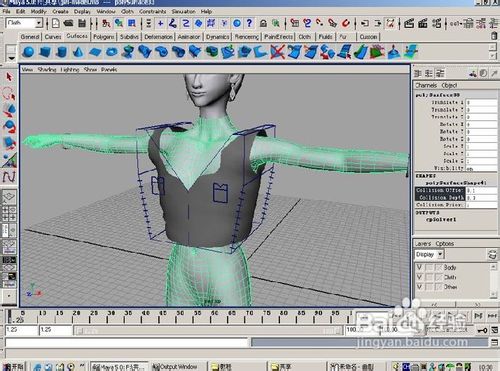
Task: Click the shelf icon with the red X
Action: (x=277, y=52)
